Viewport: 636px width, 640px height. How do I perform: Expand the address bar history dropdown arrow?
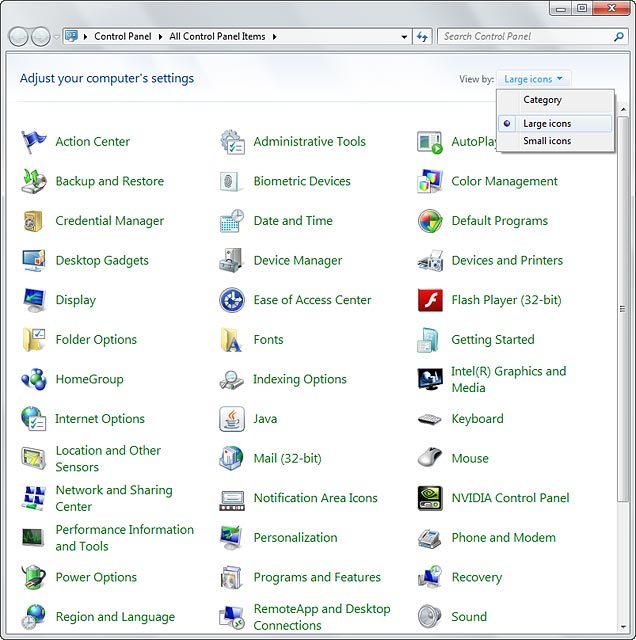(x=404, y=37)
